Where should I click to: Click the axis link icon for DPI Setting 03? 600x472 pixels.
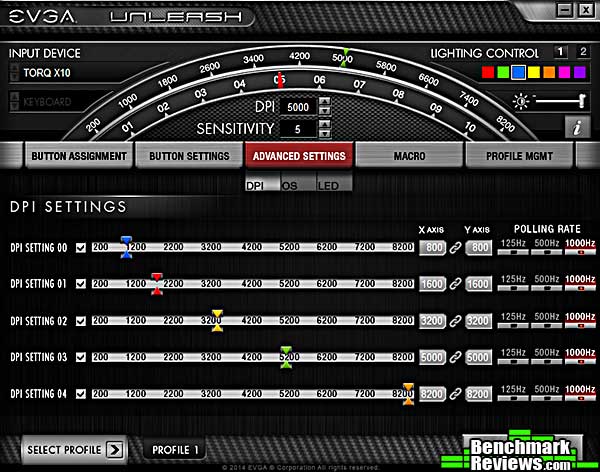click(455, 357)
